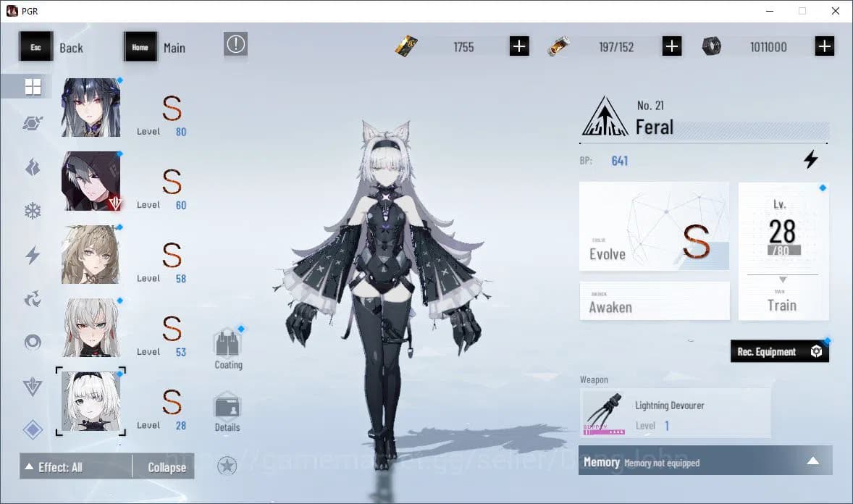This screenshot has height=504, width=853.
Task: Select the ice snowflake filter icon
Action: tap(33, 211)
